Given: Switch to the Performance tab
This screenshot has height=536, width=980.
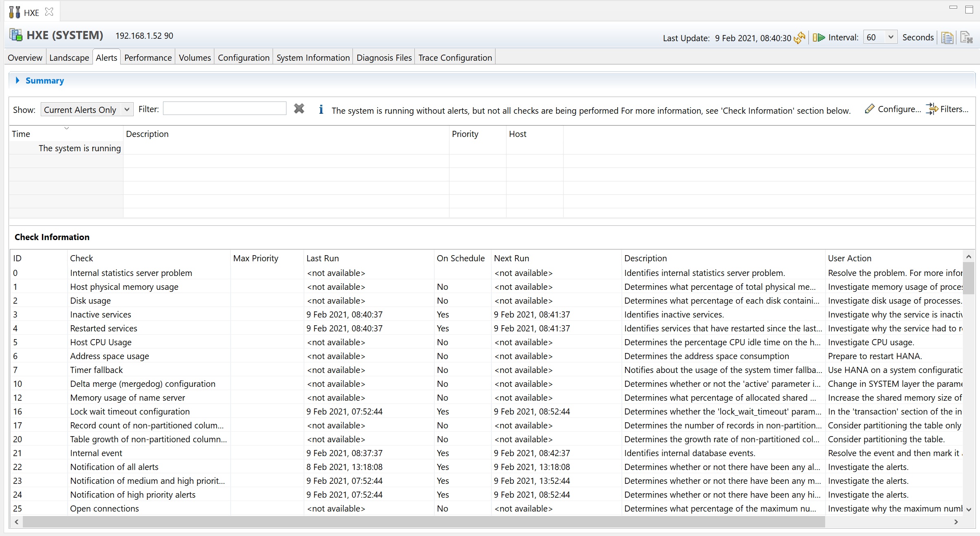Looking at the screenshot, I should 148,57.
